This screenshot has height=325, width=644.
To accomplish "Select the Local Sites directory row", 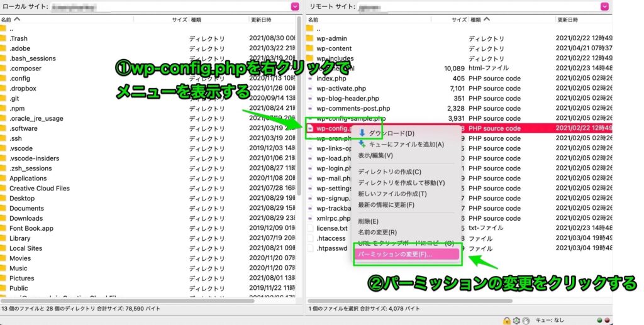I will pos(148,248).
